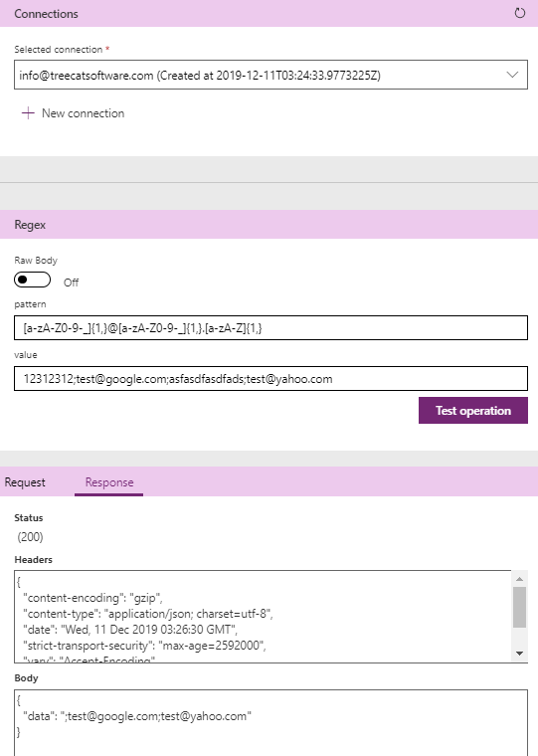Screen dimensions: 538x756
Task: Switch to the Request tab
Action: (x=25, y=482)
